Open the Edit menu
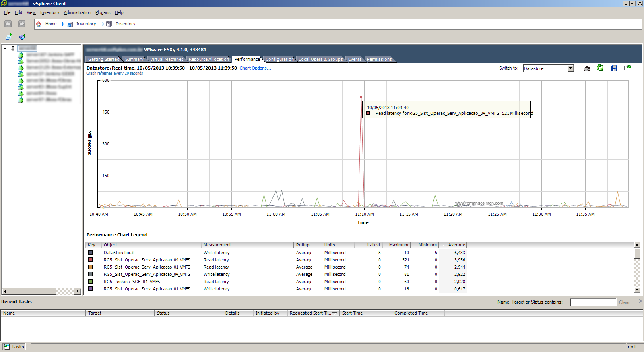 pos(19,12)
